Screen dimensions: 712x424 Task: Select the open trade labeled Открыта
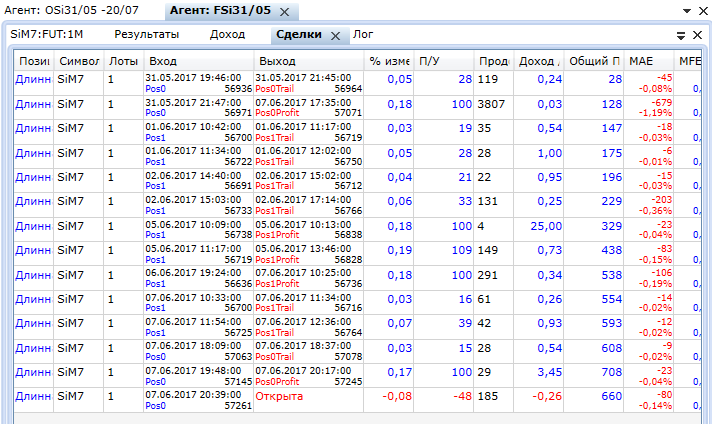[x=279, y=396]
